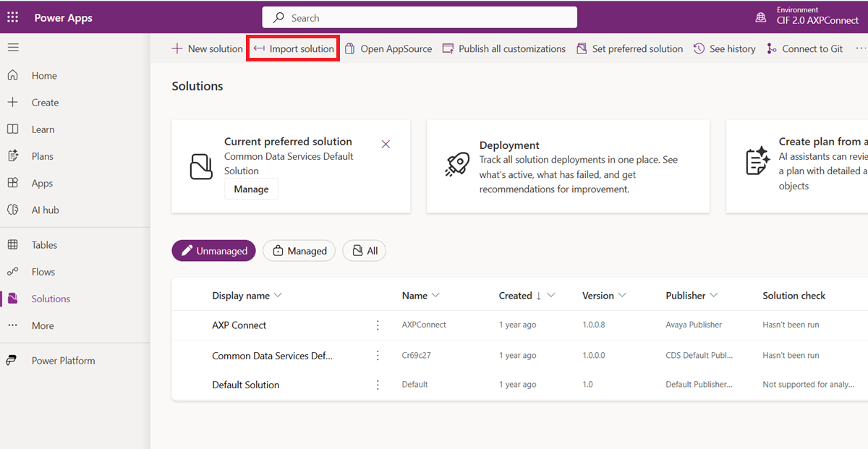Image resolution: width=868 pixels, height=449 pixels.
Task: Click Connect to Git
Action: [x=804, y=48]
